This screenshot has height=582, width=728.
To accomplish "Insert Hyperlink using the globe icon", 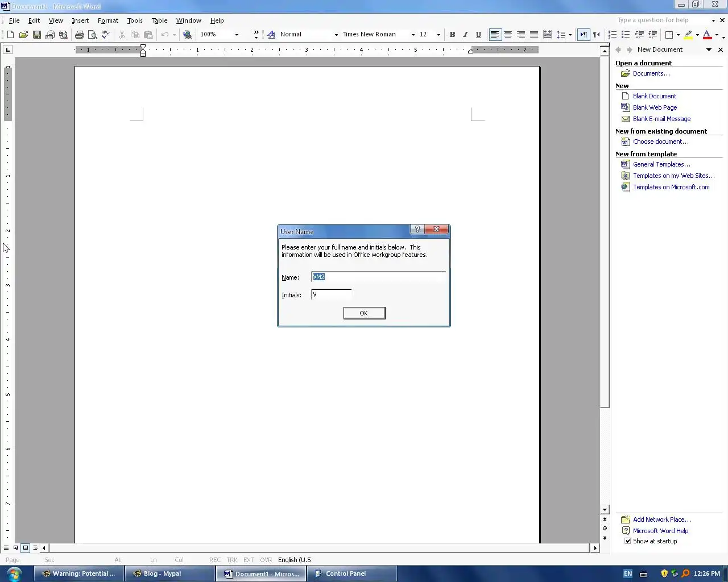I will (188, 35).
